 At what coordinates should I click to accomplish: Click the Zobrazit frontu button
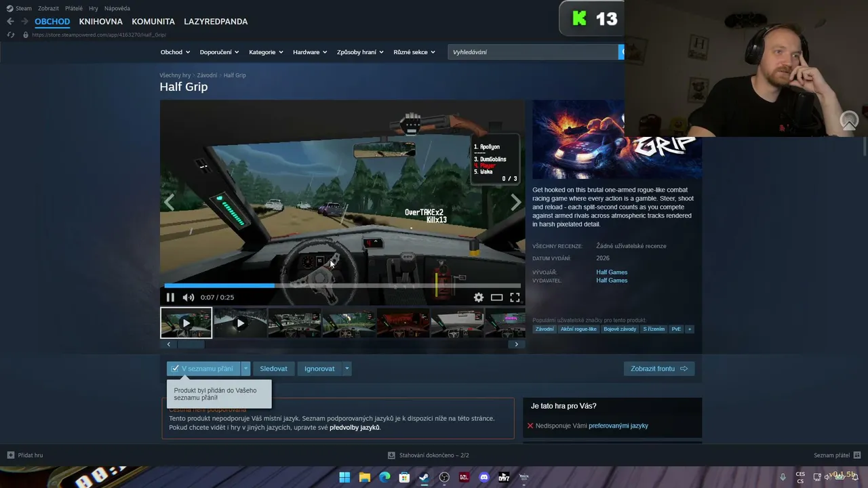[x=659, y=369]
